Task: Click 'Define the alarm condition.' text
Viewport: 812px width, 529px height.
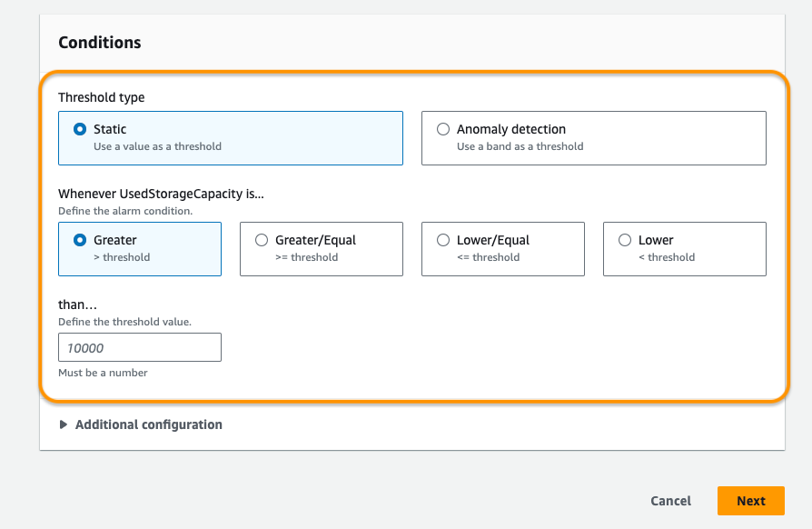Action: [x=125, y=211]
